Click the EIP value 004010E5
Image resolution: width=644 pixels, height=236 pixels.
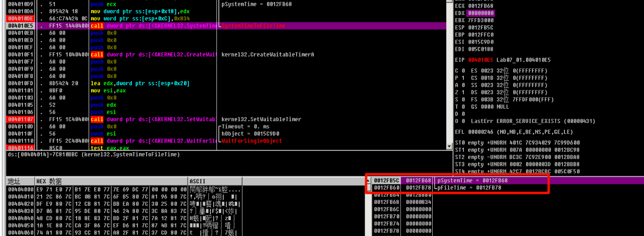click(481, 60)
